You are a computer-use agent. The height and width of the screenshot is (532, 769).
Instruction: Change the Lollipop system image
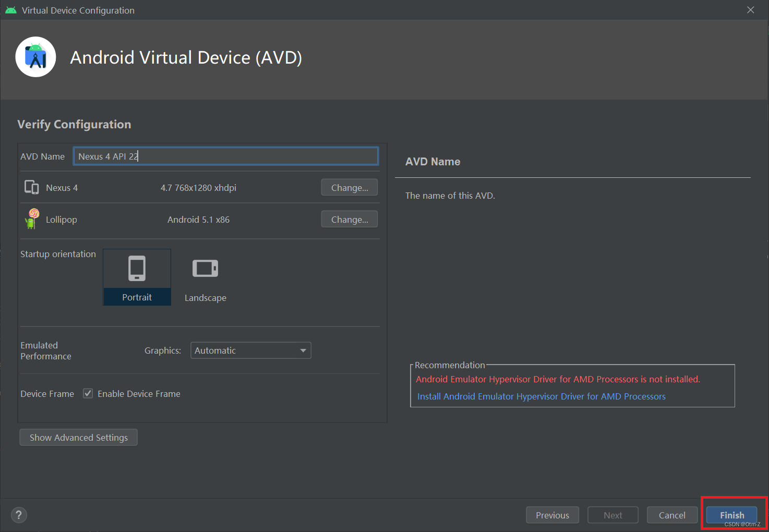click(350, 220)
